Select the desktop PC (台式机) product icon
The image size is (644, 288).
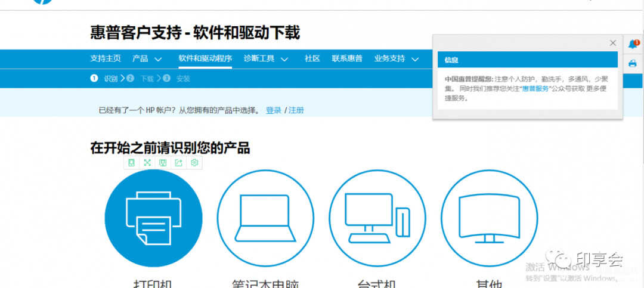377,218
